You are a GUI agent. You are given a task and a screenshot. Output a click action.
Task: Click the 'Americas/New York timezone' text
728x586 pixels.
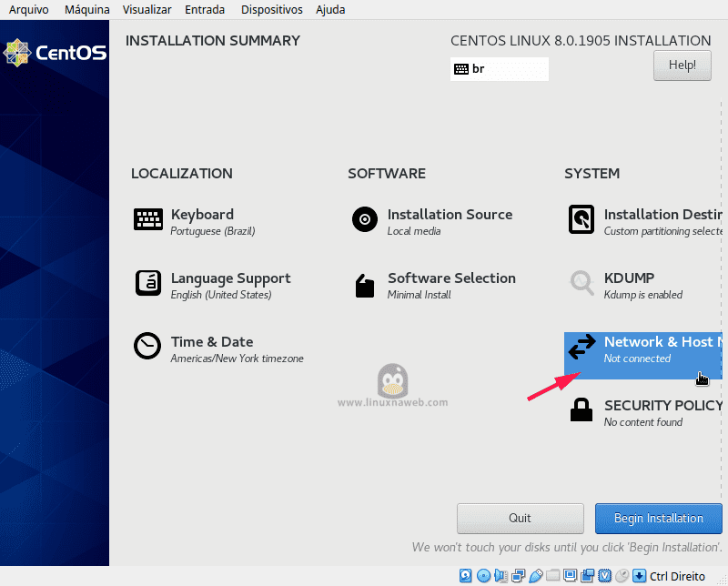coord(237,358)
